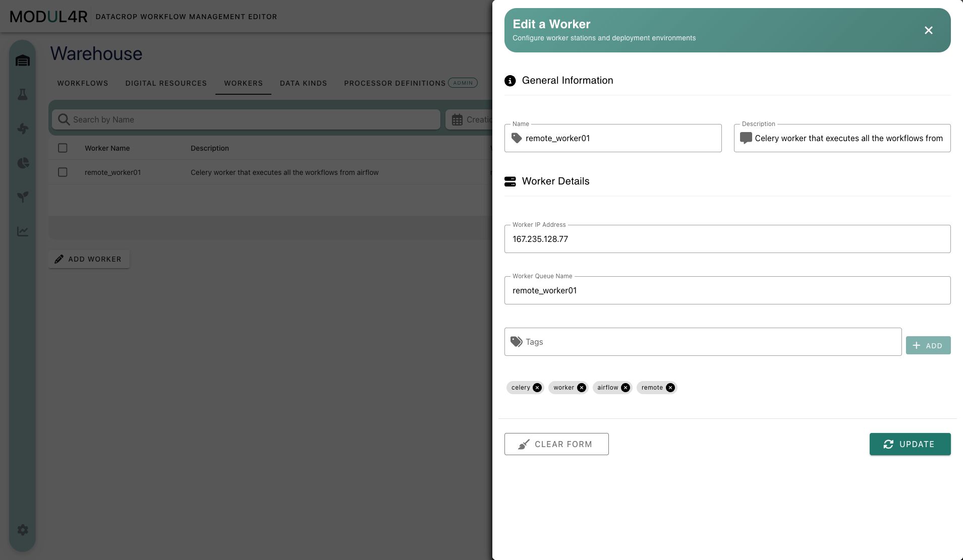Click the remote_worker01 table cell
Screen dimensions: 963x560
coord(113,172)
